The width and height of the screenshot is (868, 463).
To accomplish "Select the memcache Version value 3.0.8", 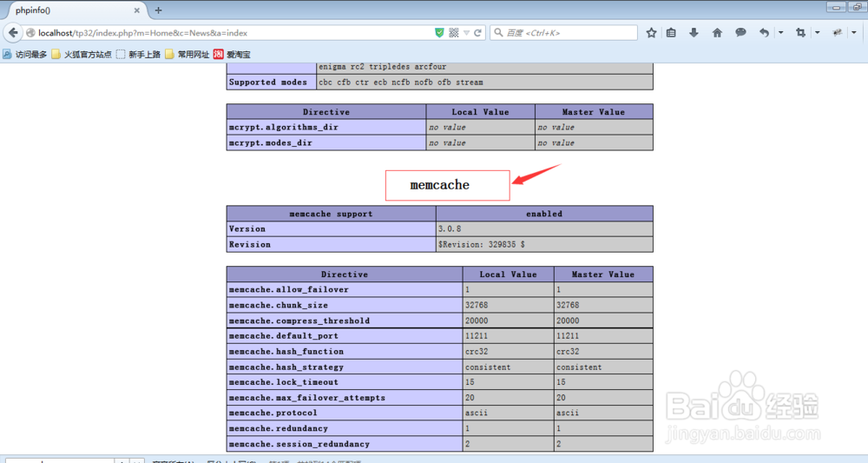I will 450,228.
